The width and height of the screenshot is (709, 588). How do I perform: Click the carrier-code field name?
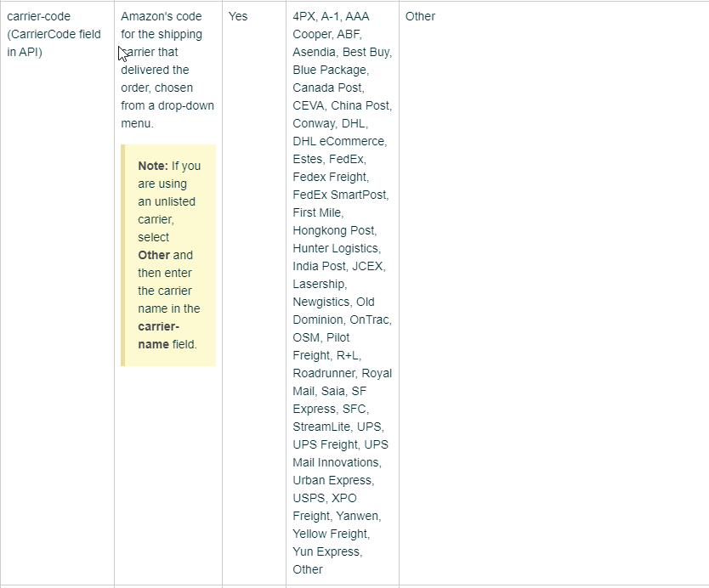coord(38,16)
